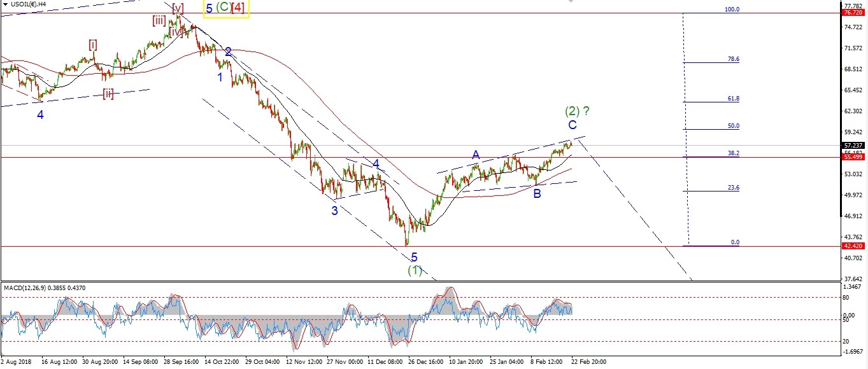Open the USOIL chart dropdown arrow
This screenshot has height=369, width=868.
(x=6, y=4)
